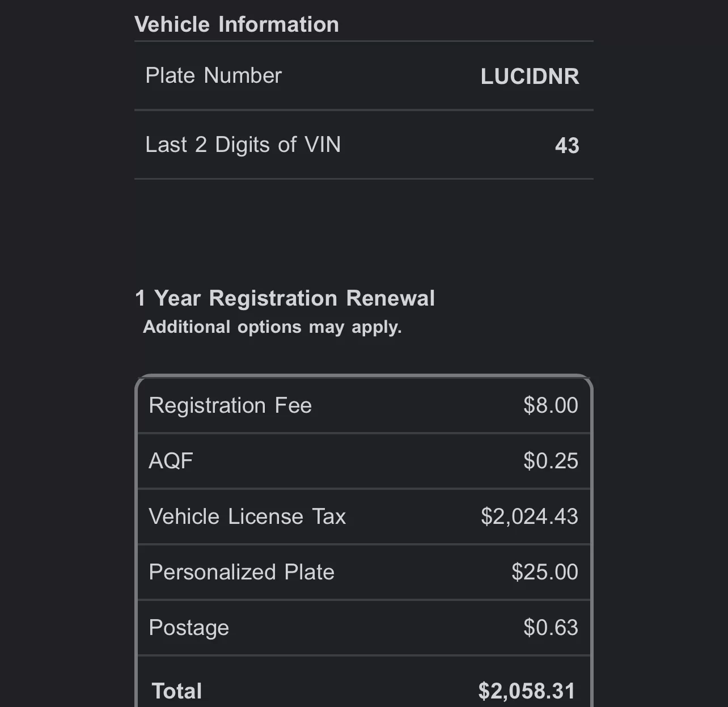Click the Plate Number label
The image size is (728, 707).
tap(213, 75)
